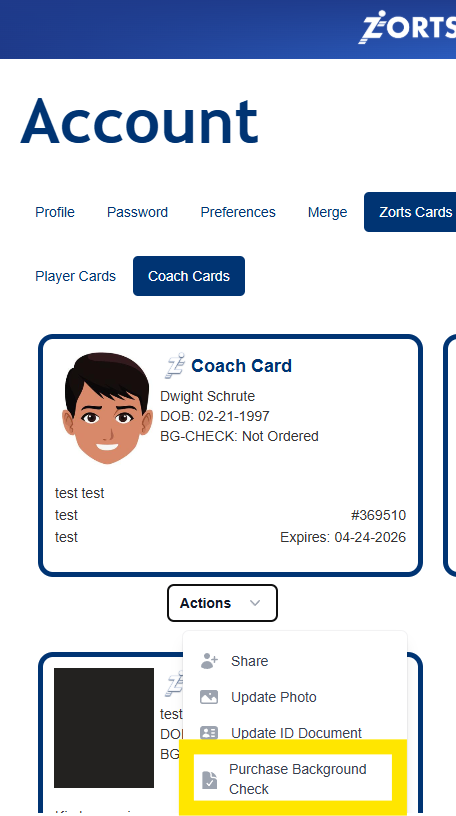Select the Coach Cards sub-tab
Viewport: 456px width, 816px height.
pos(189,276)
